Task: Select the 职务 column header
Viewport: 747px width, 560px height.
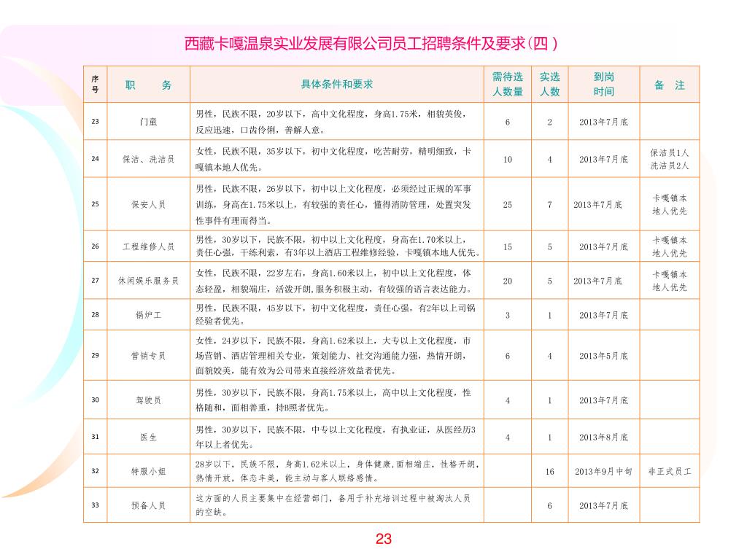Action: [x=148, y=85]
